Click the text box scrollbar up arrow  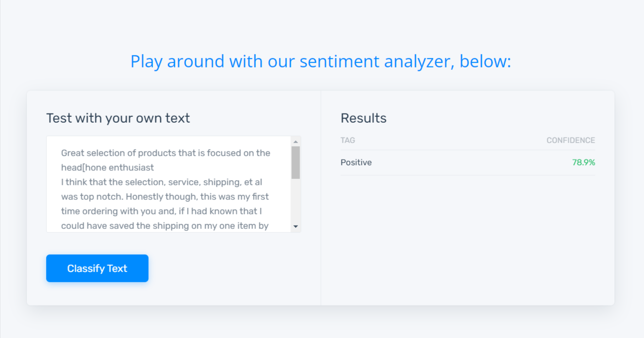pyautogui.click(x=296, y=142)
